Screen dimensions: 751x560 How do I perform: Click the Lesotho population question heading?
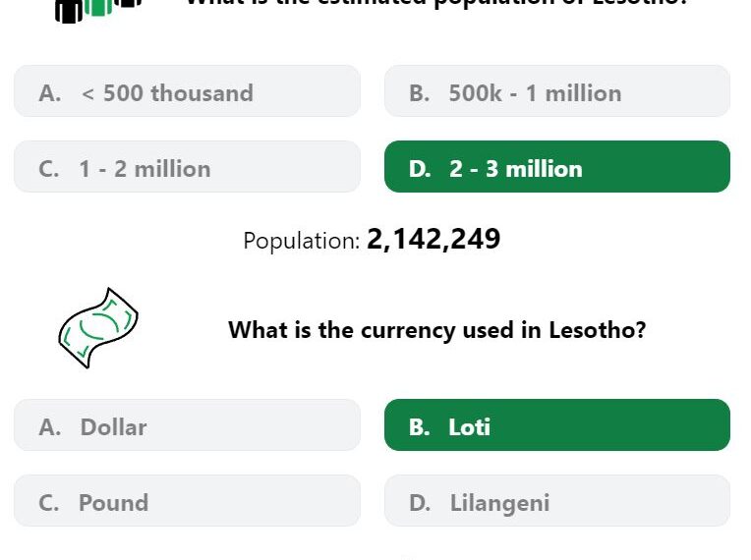tap(436, 3)
